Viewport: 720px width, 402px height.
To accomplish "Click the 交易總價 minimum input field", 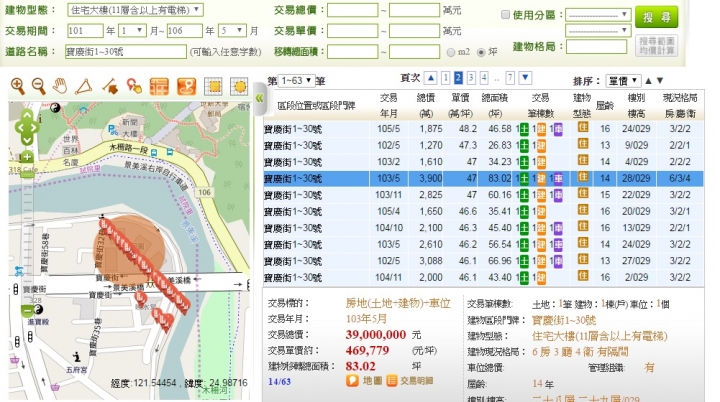I will pyautogui.click(x=353, y=10).
